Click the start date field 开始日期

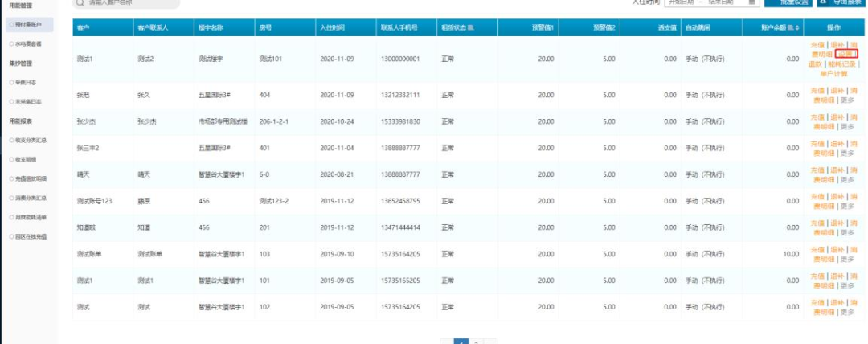(680, 2)
